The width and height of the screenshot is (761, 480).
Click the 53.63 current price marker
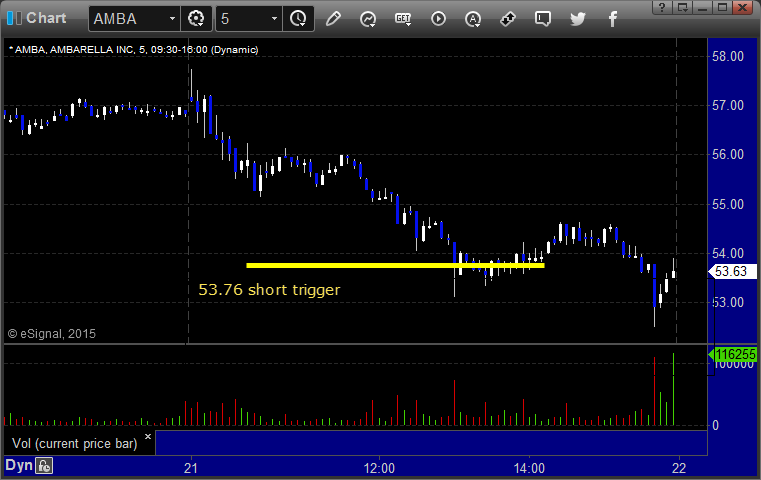point(733,271)
